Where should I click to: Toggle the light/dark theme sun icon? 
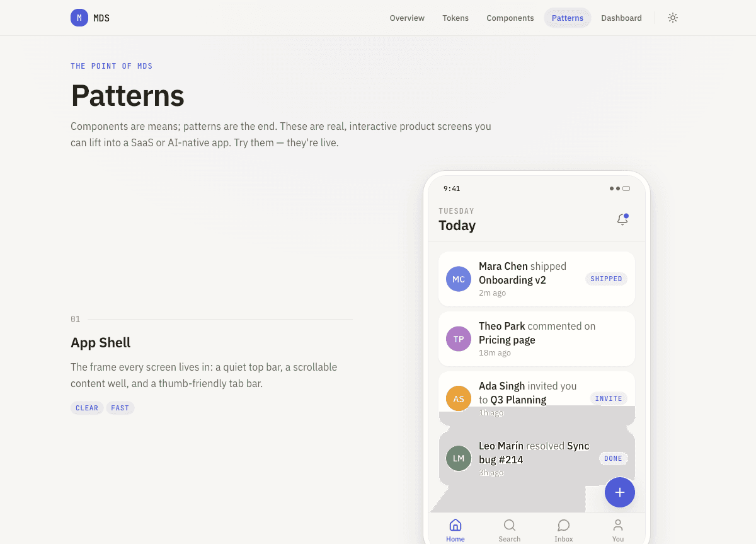point(673,18)
